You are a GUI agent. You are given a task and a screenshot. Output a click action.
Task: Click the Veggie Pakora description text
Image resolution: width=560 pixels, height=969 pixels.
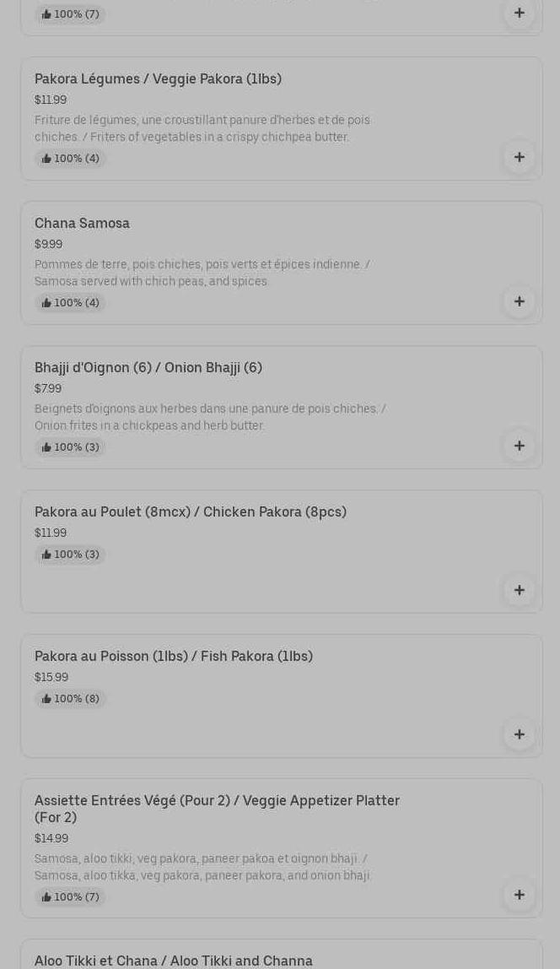pyautogui.click(x=202, y=128)
